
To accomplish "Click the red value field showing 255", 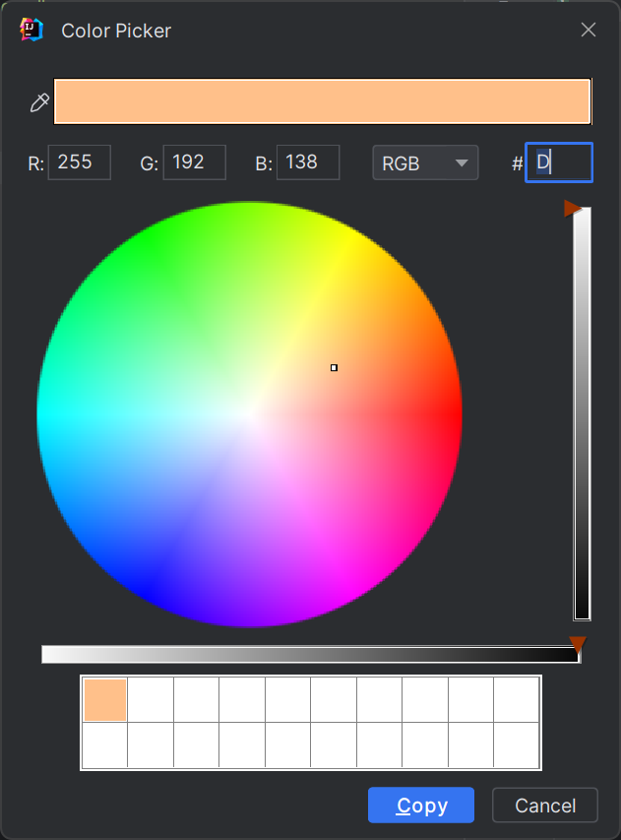I will click(x=80, y=162).
